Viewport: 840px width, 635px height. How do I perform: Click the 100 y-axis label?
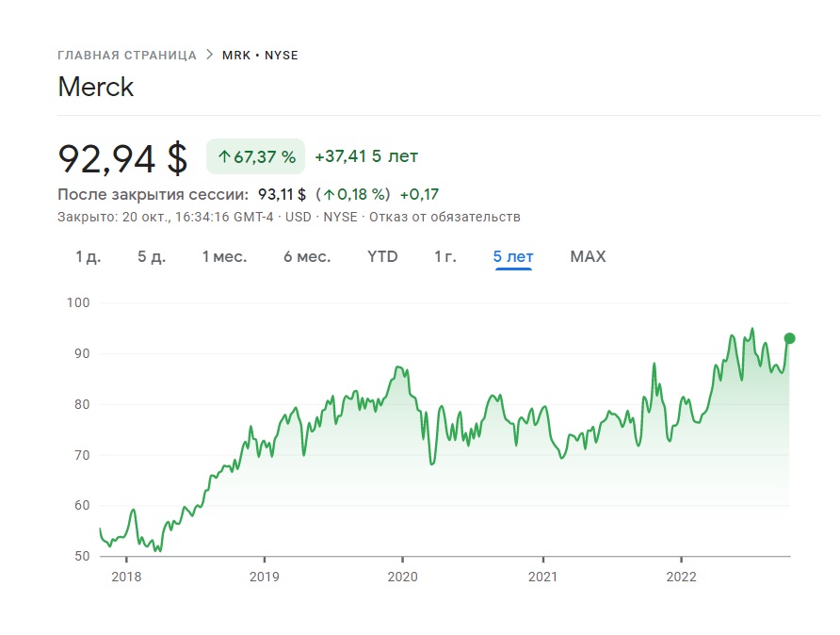(x=78, y=302)
